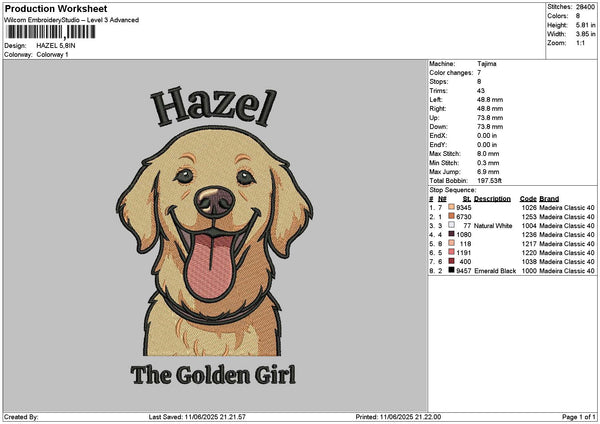
Task: Click the swatch for stop 6 code 1038
Action: coord(452,261)
